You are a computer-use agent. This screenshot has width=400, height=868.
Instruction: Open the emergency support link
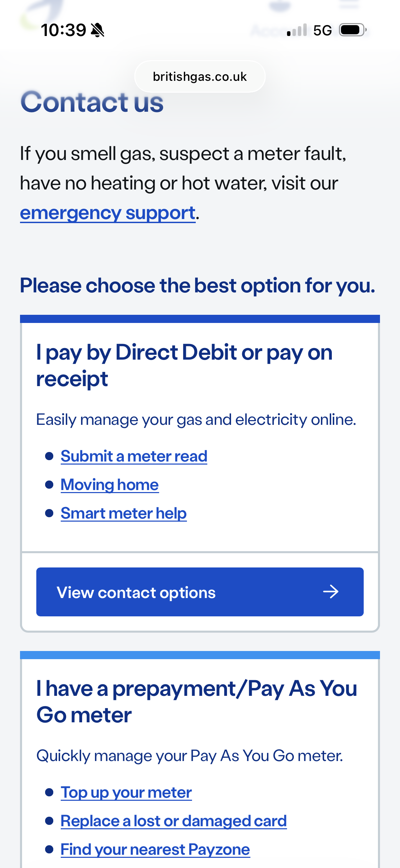coord(108,213)
